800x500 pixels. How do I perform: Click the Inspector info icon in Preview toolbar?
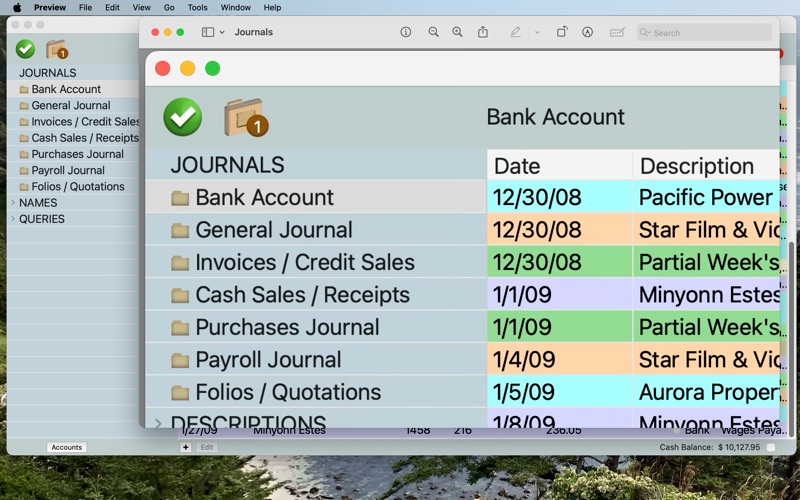[406, 32]
